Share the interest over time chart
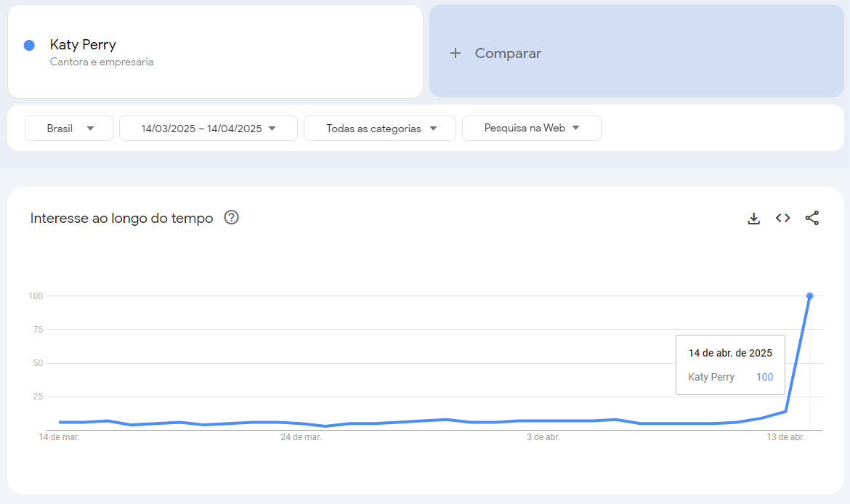This screenshot has height=504, width=850. coord(812,218)
